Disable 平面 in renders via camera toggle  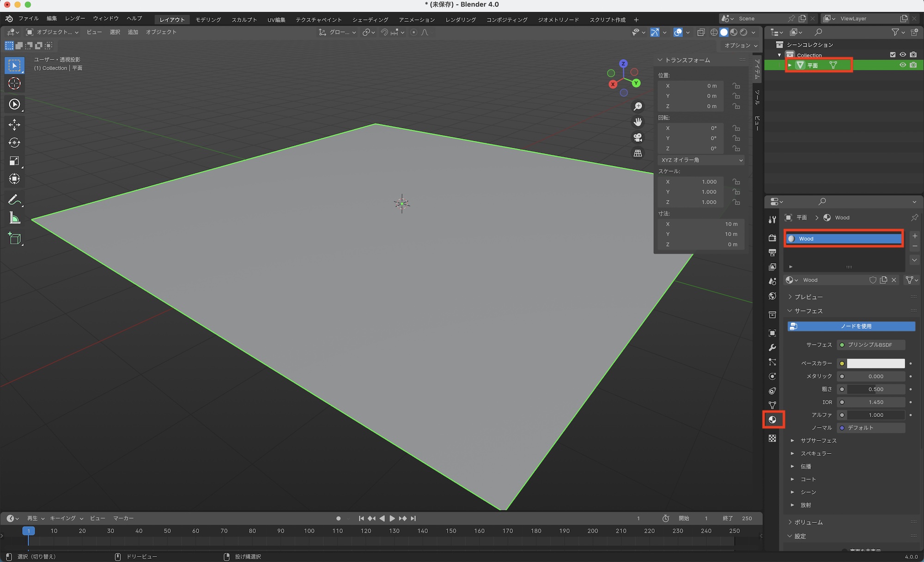(913, 65)
